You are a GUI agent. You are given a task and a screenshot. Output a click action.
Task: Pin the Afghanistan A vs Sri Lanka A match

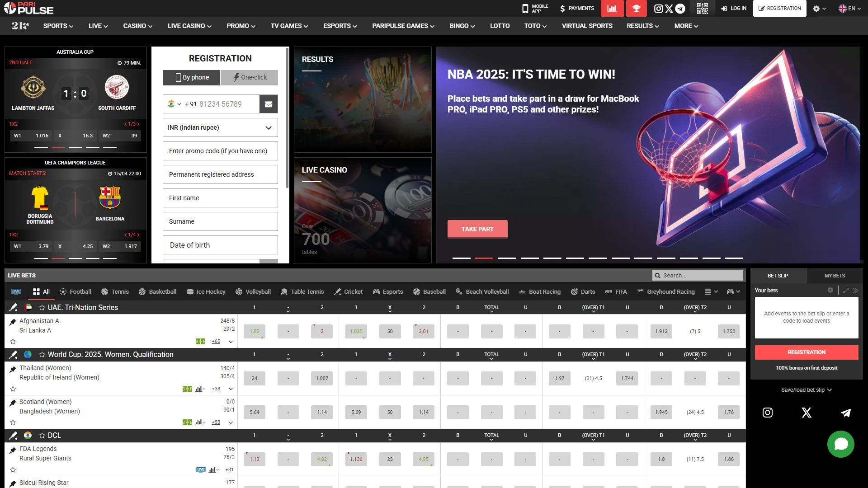[x=12, y=322]
